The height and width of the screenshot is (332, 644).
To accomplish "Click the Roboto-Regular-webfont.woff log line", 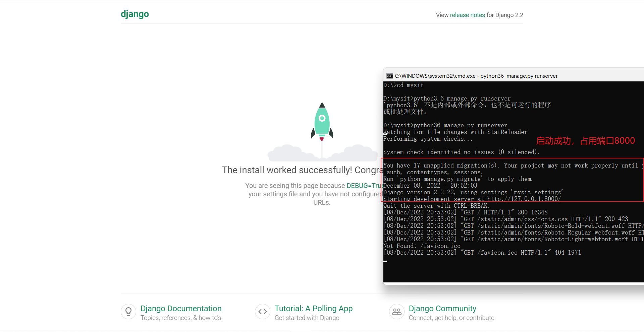I will coord(514,233).
